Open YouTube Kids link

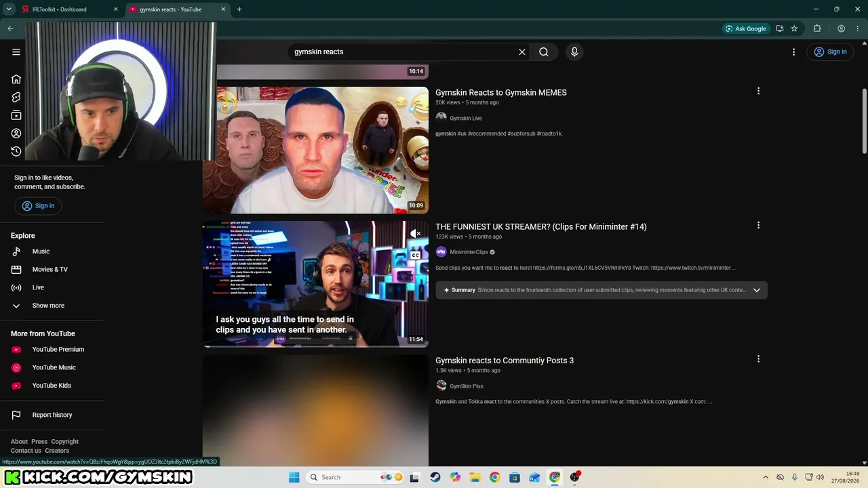point(52,386)
